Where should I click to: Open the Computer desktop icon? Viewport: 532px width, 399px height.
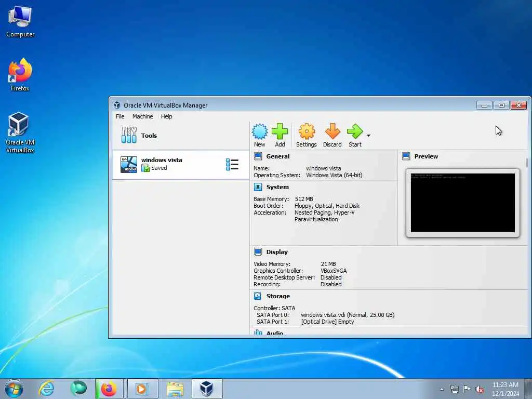click(20, 22)
